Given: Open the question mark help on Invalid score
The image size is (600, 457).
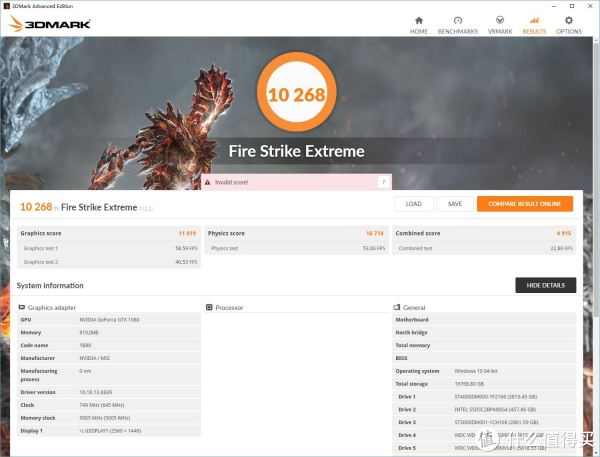Looking at the screenshot, I should pos(383,182).
